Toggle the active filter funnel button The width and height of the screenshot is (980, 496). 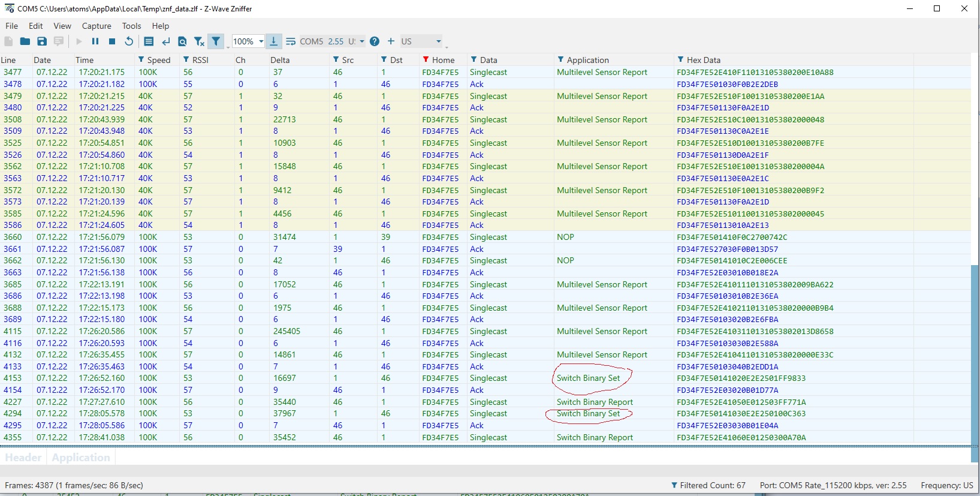[216, 41]
